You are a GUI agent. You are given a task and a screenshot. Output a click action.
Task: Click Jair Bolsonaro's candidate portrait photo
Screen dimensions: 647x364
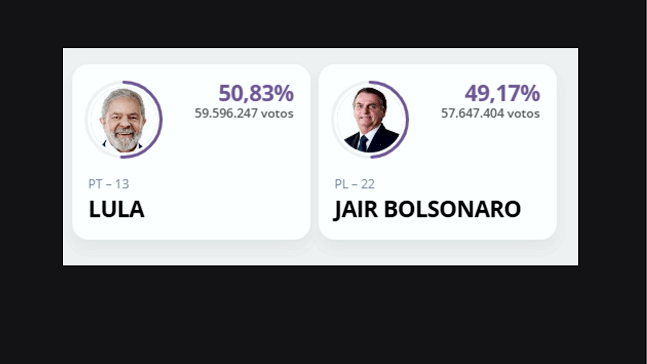(370, 120)
